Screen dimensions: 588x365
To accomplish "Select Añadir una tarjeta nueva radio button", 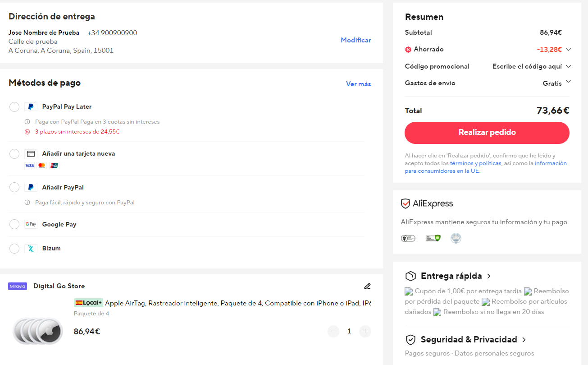I will (x=14, y=154).
